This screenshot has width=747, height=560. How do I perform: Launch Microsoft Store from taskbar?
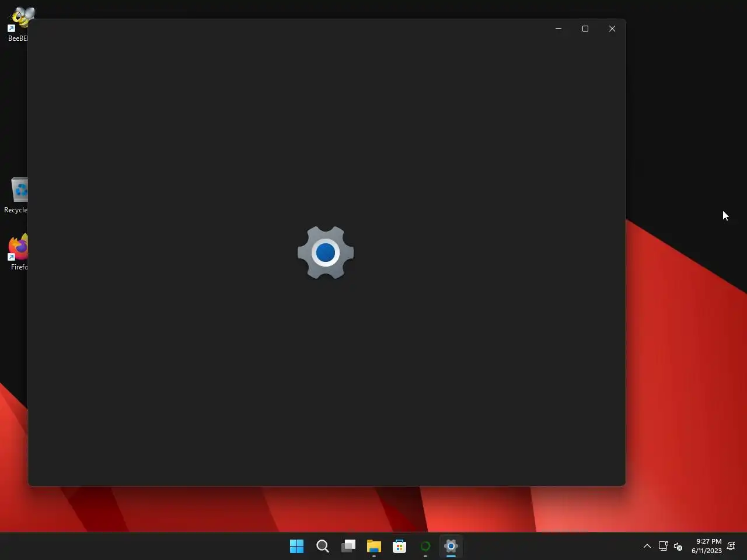400,546
